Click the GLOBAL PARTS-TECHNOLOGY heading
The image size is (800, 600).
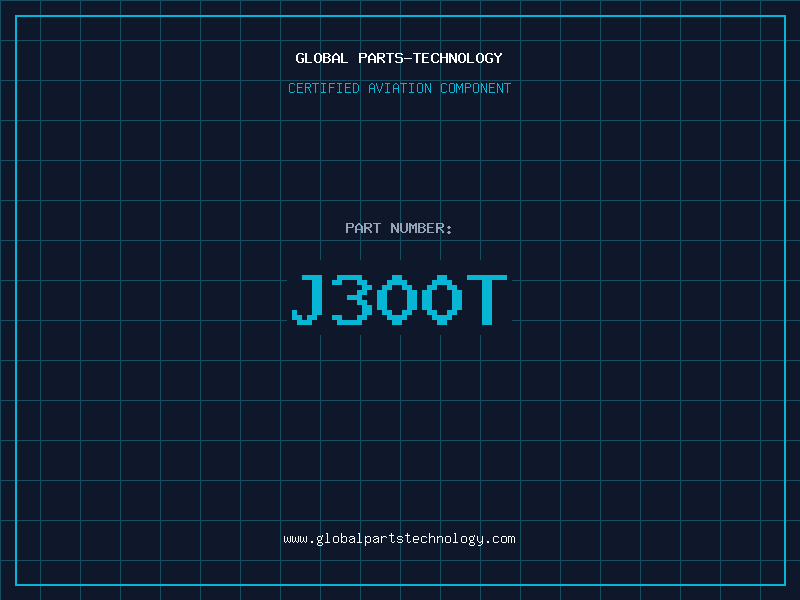point(399,58)
